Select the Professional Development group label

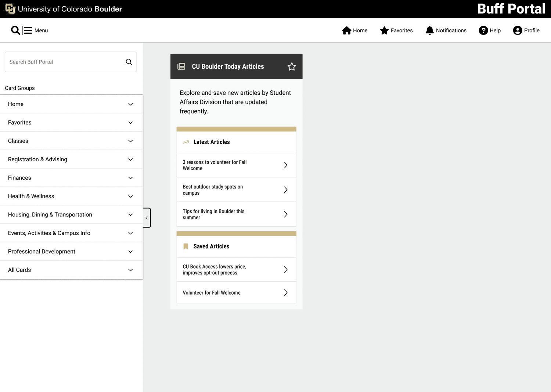point(42,252)
